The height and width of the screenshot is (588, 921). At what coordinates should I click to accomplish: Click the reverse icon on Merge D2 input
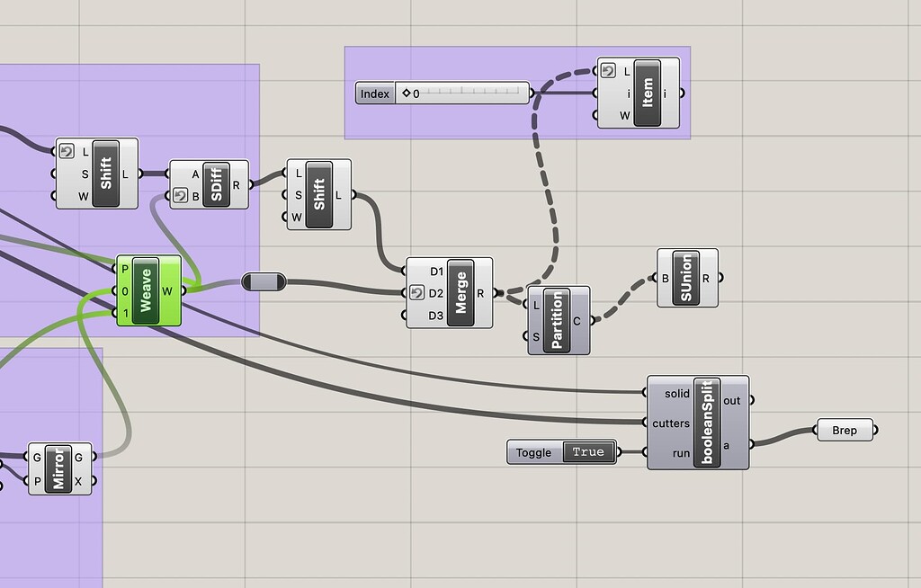(416, 292)
